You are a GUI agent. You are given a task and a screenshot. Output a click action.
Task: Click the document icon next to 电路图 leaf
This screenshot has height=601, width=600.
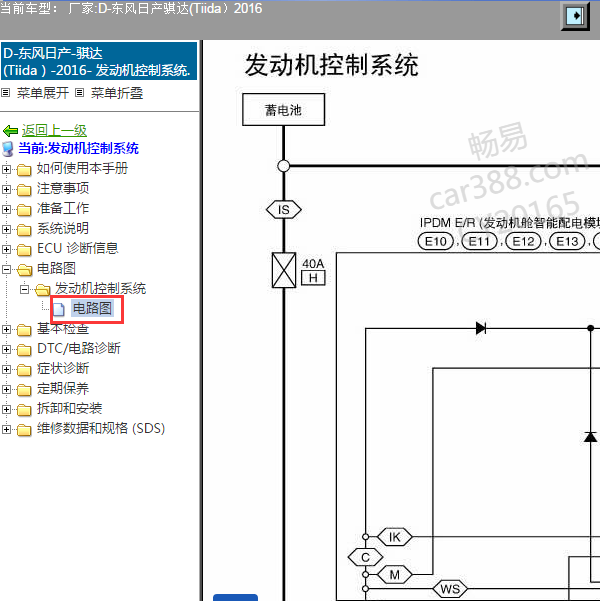(59, 309)
